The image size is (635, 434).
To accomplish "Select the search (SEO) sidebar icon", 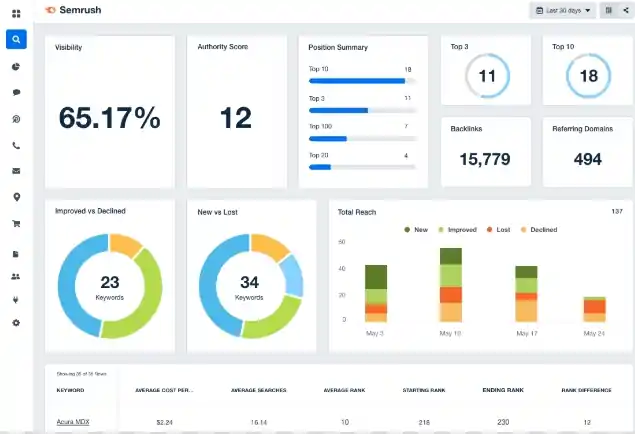I will (x=16, y=39).
